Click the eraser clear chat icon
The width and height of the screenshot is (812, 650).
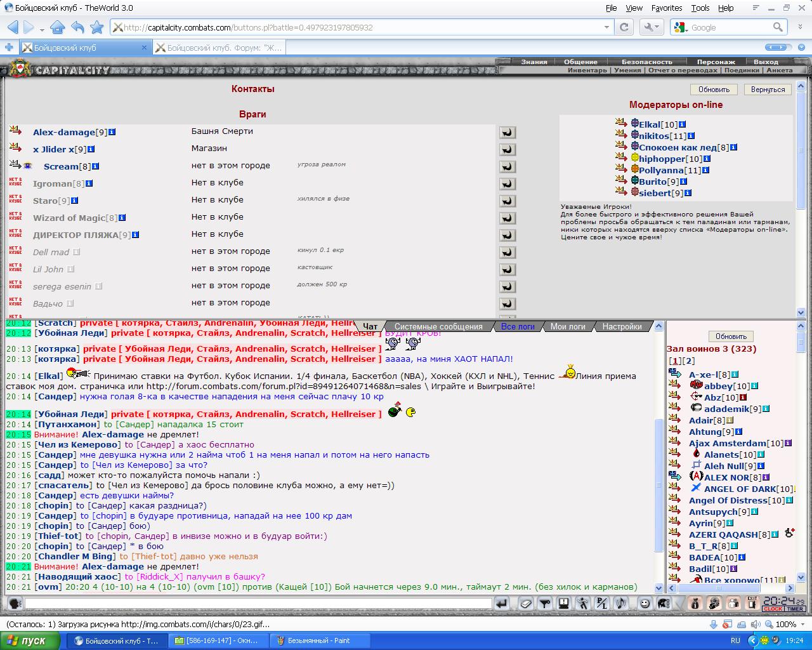[525, 604]
